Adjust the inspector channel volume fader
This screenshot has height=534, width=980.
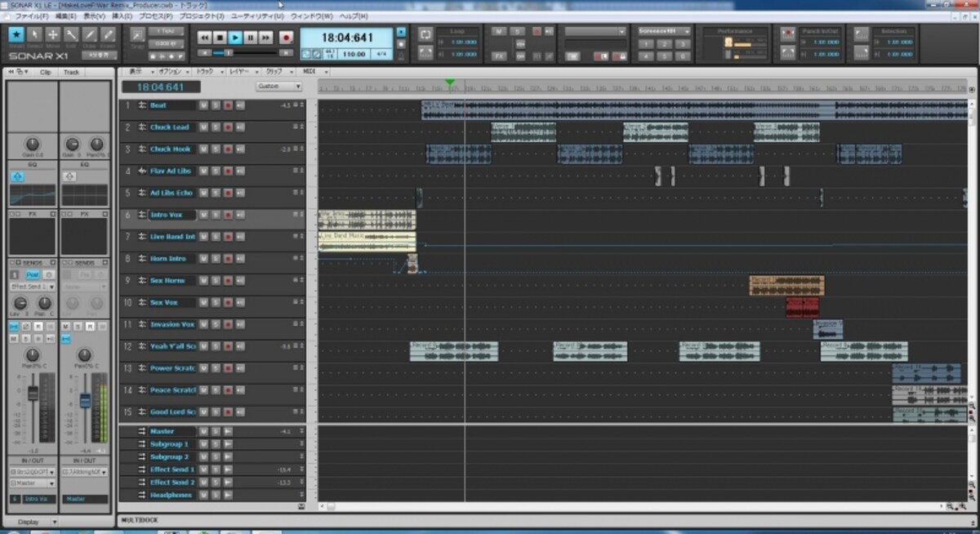33,394
